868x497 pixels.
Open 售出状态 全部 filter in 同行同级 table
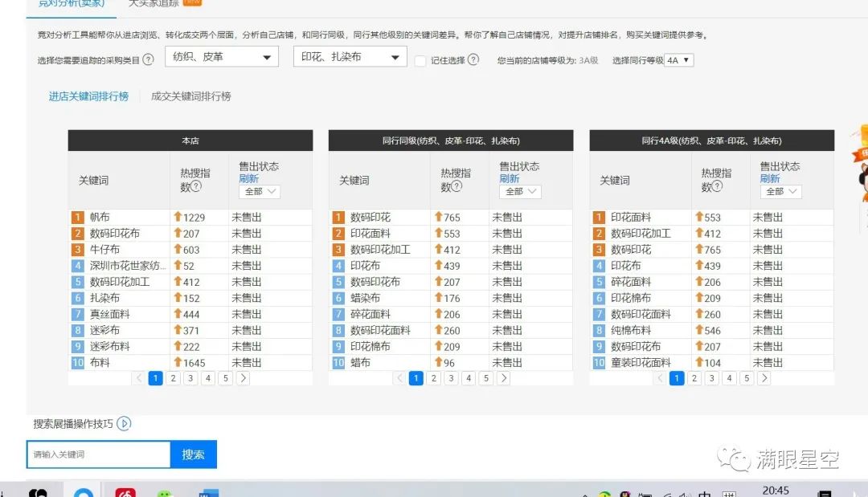[520, 191]
